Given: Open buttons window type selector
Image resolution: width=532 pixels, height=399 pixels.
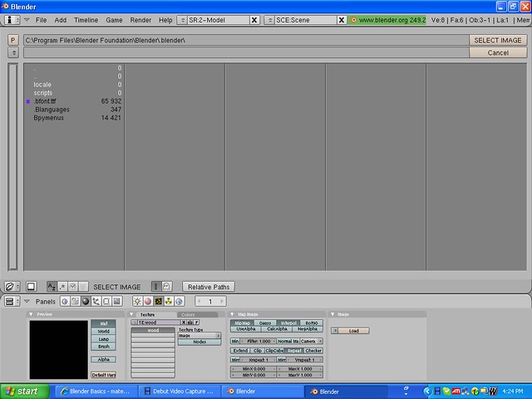Looking at the screenshot, I should point(12,301).
